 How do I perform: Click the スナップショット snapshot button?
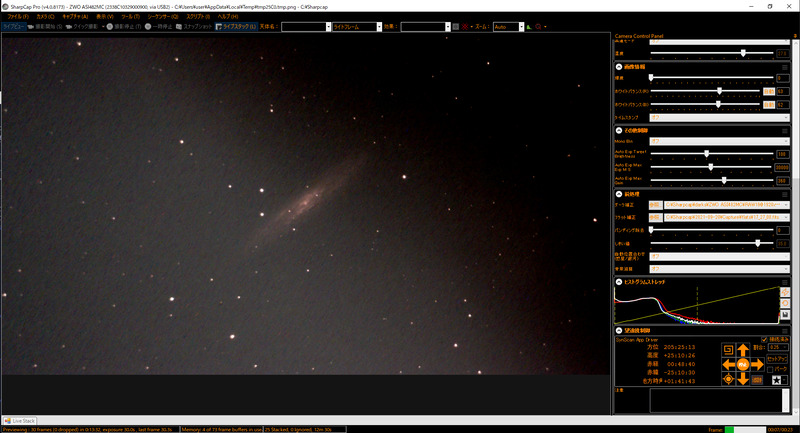194,27
